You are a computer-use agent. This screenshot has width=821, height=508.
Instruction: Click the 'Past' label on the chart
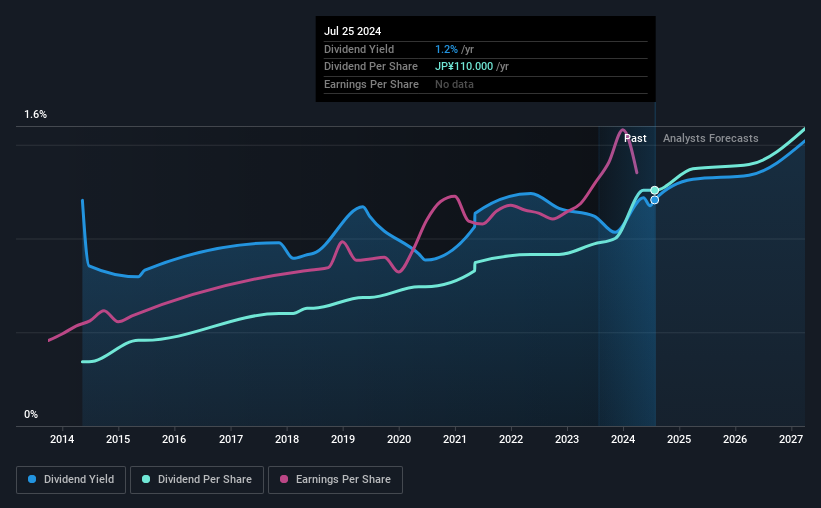[x=635, y=138]
